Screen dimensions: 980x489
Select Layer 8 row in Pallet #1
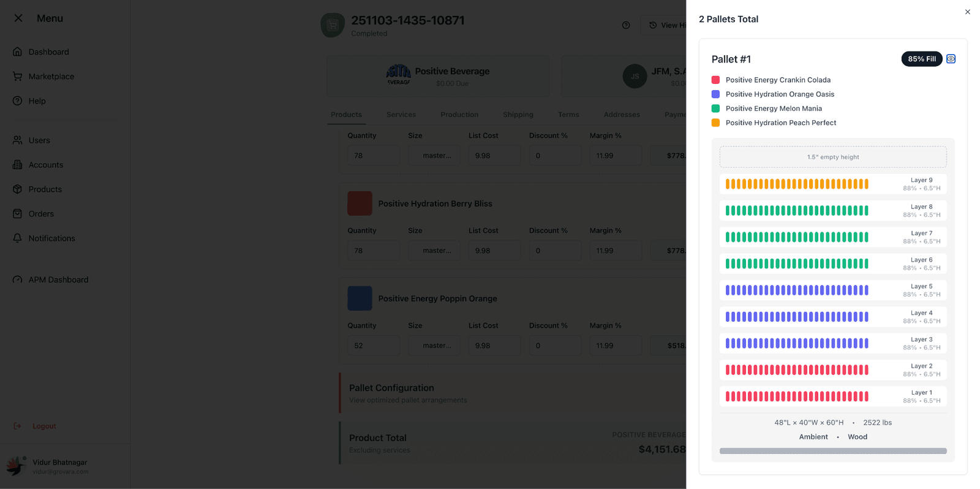click(x=833, y=211)
